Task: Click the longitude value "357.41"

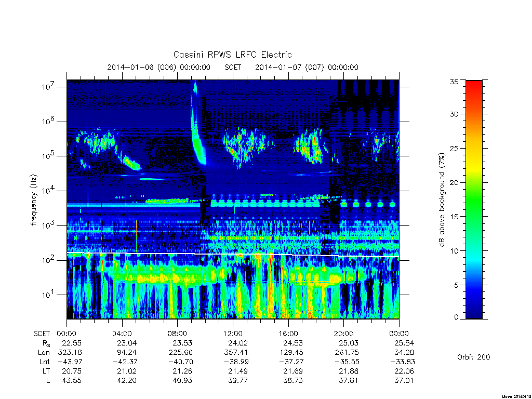Action: click(236, 353)
